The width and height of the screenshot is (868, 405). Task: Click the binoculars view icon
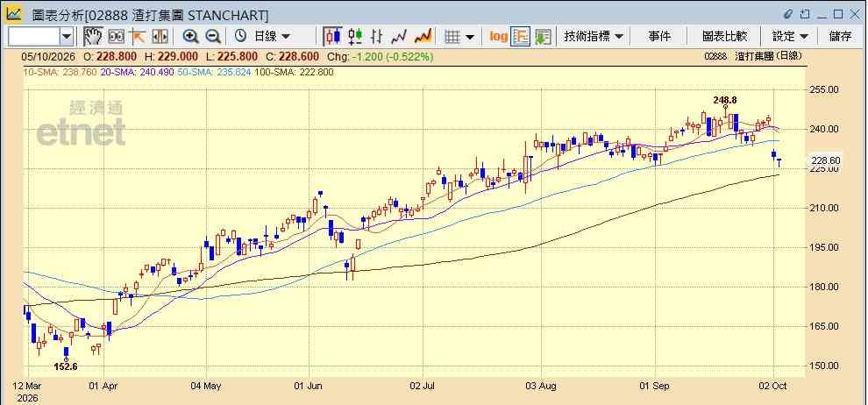click(x=117, y=37)
